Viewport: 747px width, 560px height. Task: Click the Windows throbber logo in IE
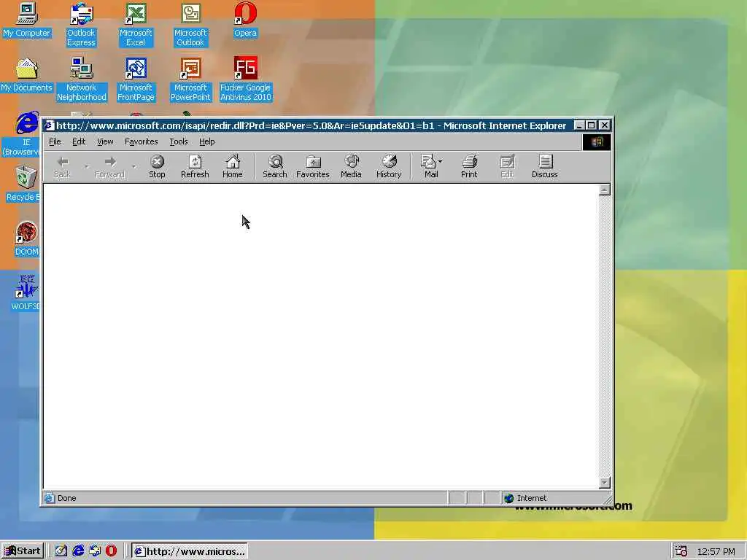597,142
